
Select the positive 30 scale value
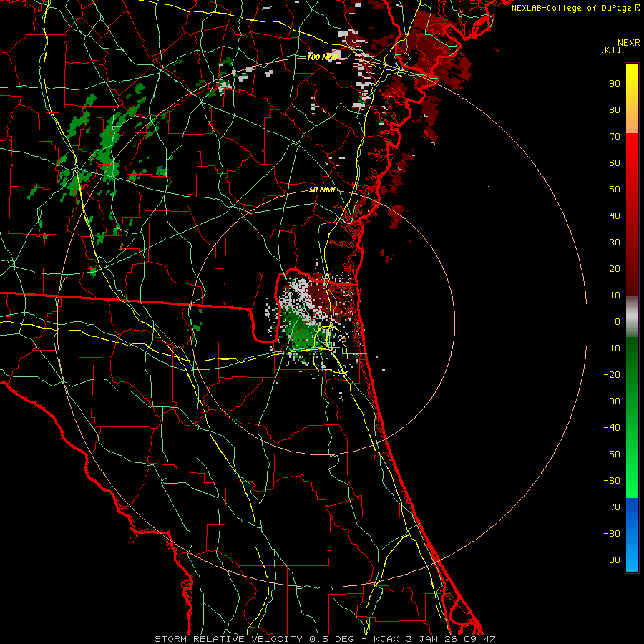(615, 243)
